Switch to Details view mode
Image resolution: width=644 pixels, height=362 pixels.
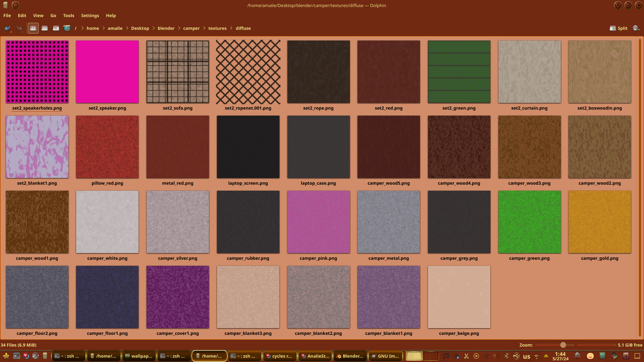[x=56, y=28]
